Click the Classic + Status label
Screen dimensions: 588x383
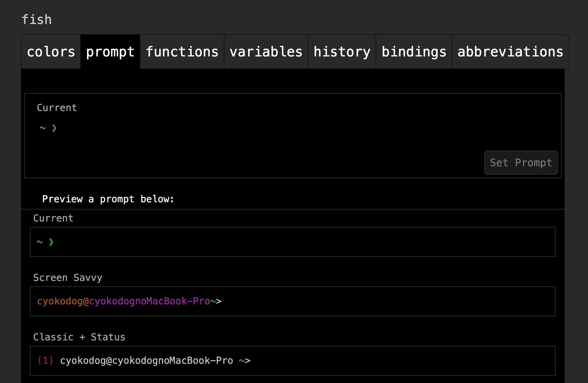coord(79,337)
